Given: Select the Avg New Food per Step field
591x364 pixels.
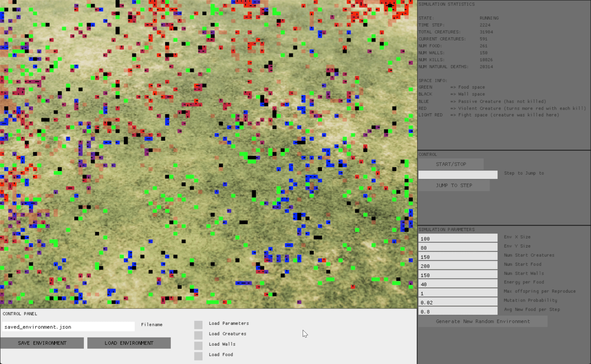Looking at the screenshot, I should point(458,311).
